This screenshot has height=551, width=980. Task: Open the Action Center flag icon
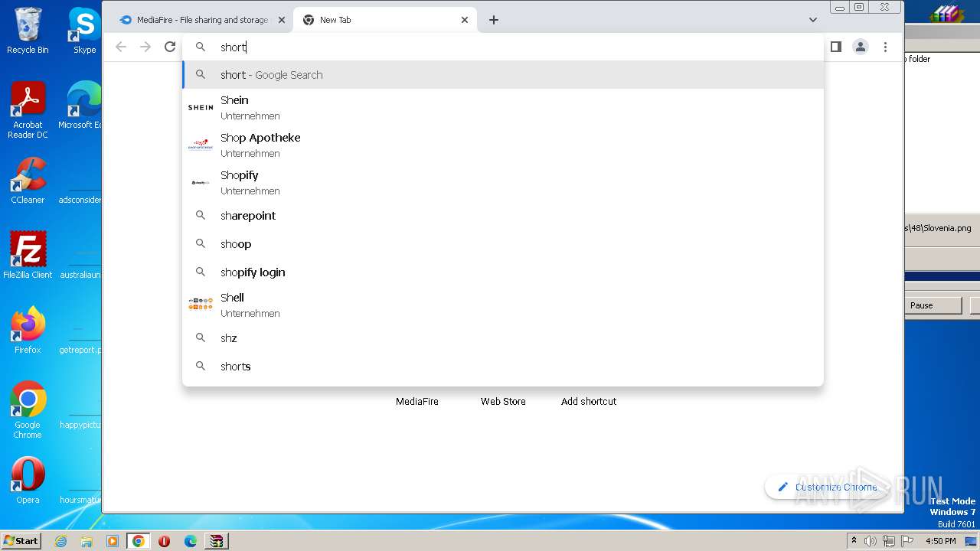coord(907,541)
